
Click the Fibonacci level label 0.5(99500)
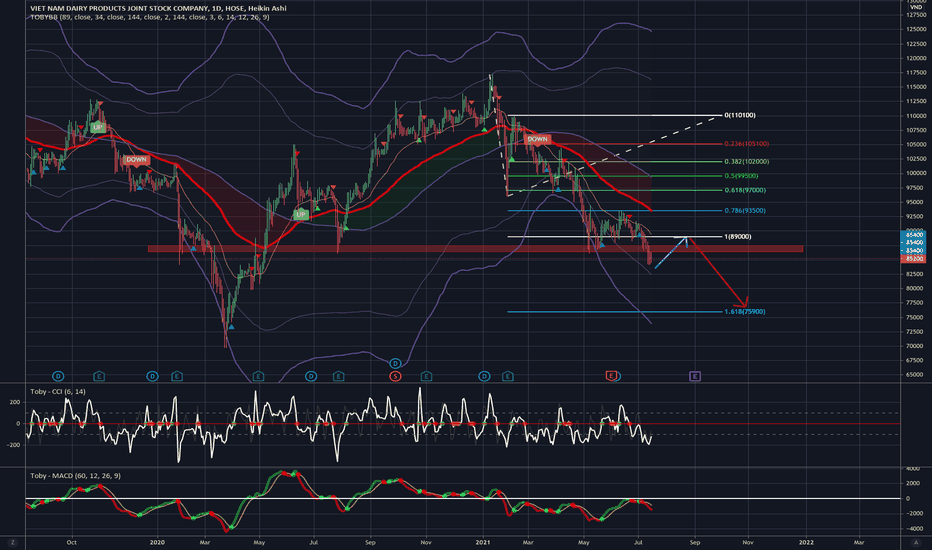click(741, 176)
